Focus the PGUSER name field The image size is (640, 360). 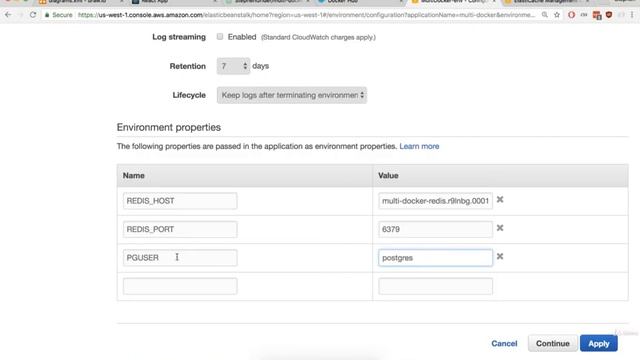(x=180, y=258)
